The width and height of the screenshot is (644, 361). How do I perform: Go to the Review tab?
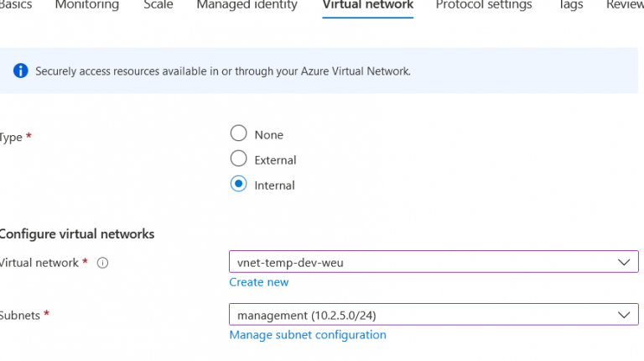(626, 6)
